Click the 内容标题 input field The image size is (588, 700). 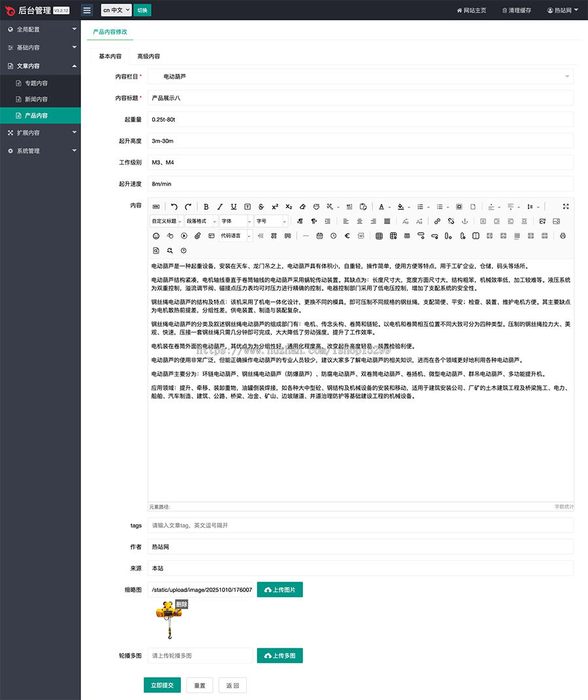point(361,98)
